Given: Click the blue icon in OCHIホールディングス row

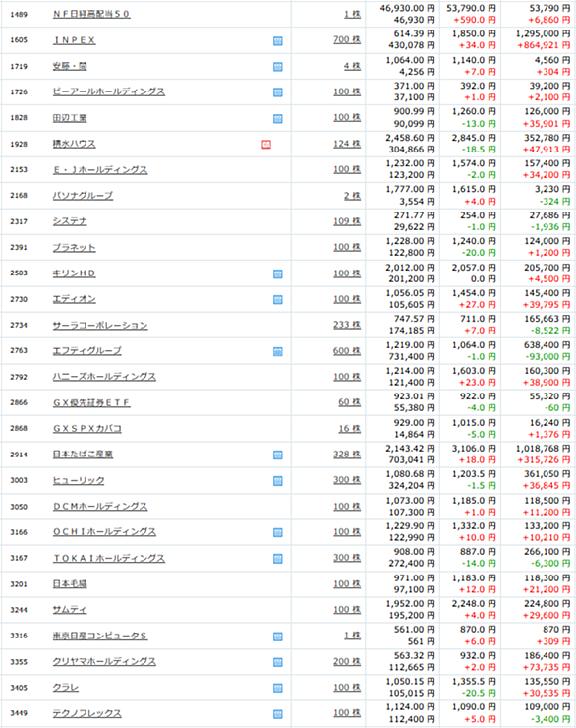Looking at the screenshot, I should tap(278, 532).
